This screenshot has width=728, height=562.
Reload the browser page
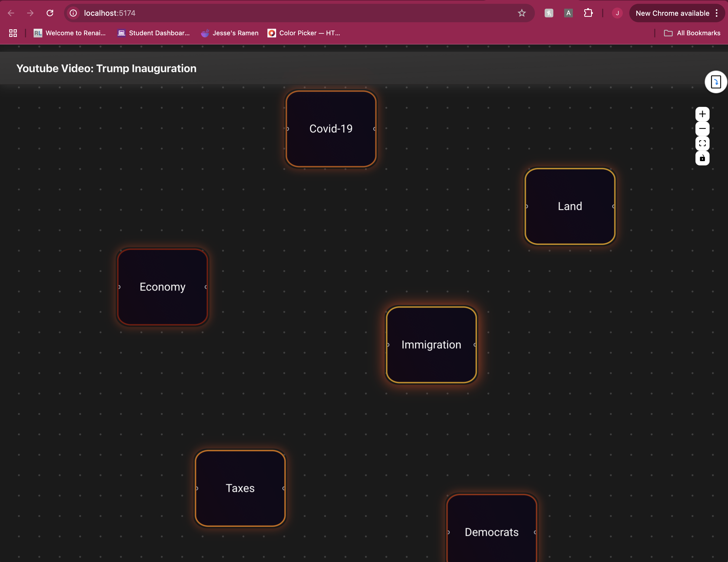coord(50,13)
